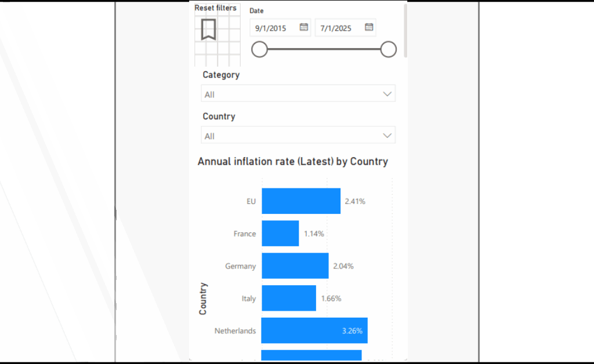
Task: Click the chart title Annual inflation rate by Country
Action: (x=293, y=161)
